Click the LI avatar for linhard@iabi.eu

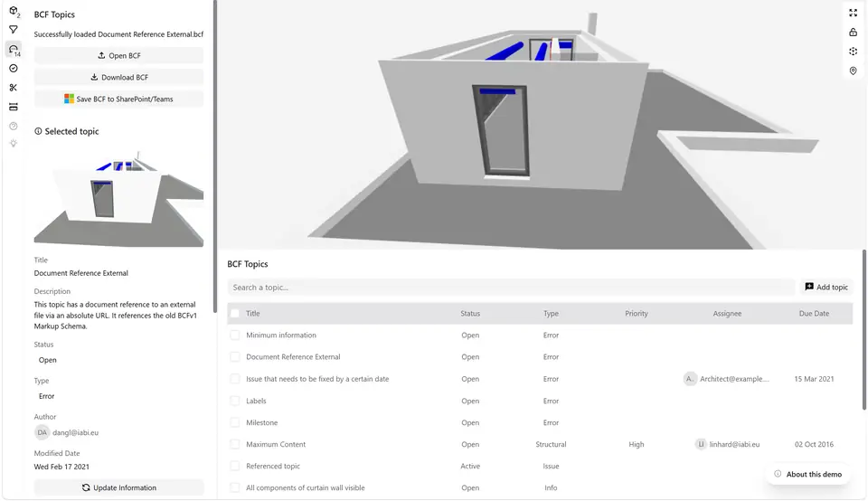coord(701,444)
